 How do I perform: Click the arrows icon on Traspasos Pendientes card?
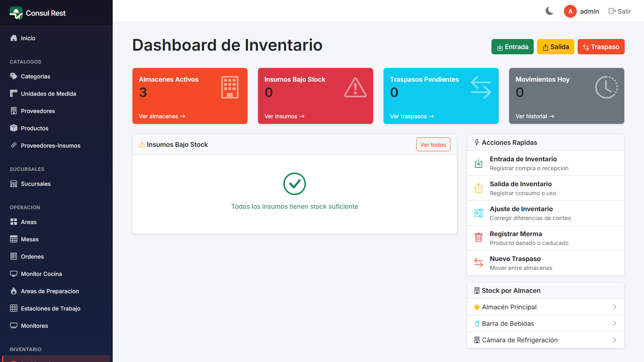tap(481, 87)
